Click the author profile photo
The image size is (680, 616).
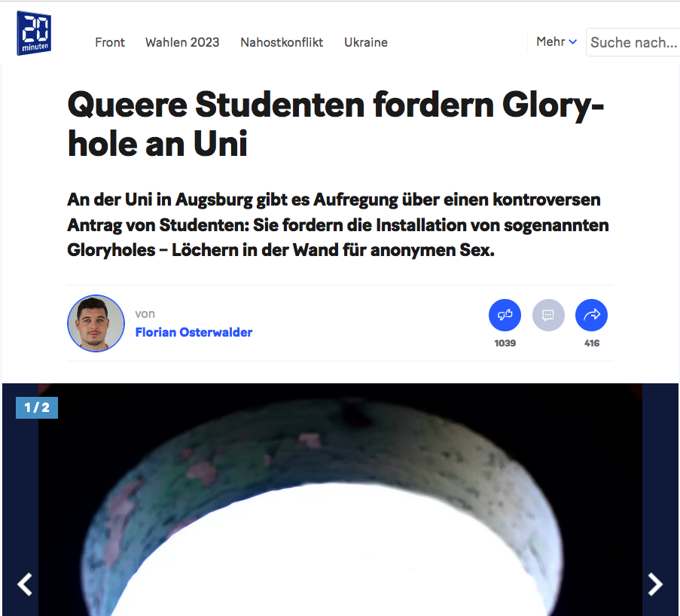[96, 323]
